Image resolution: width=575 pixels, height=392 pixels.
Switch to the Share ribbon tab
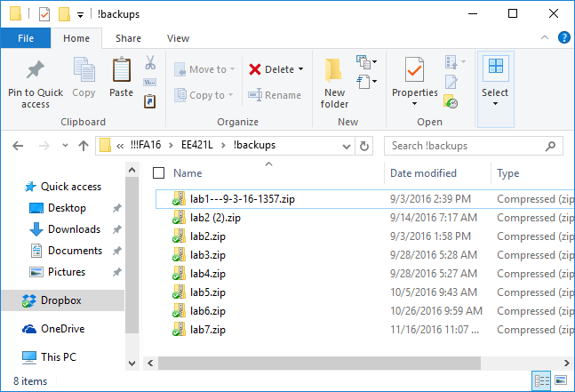tap(128, 38)
